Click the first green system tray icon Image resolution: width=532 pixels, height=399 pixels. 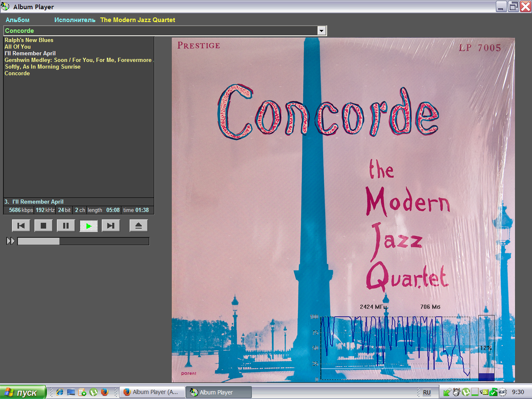pos(447,392)
